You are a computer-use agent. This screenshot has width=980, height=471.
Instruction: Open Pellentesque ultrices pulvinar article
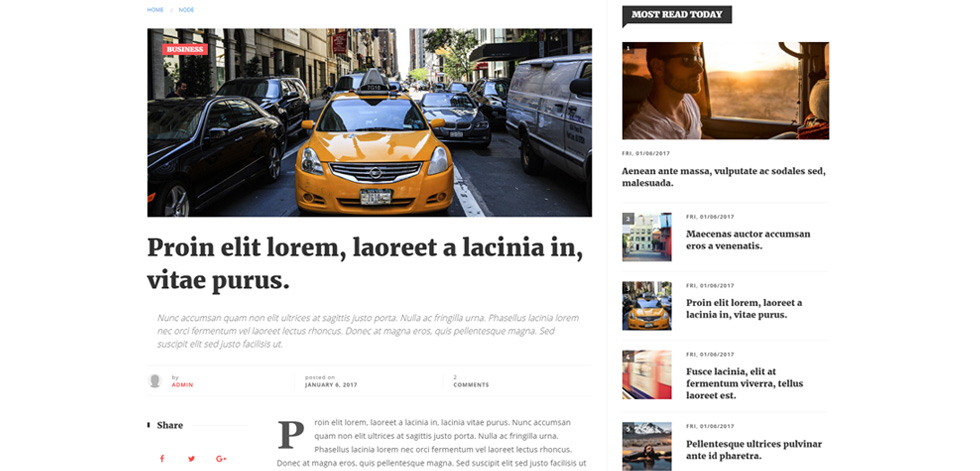point(754,450)
